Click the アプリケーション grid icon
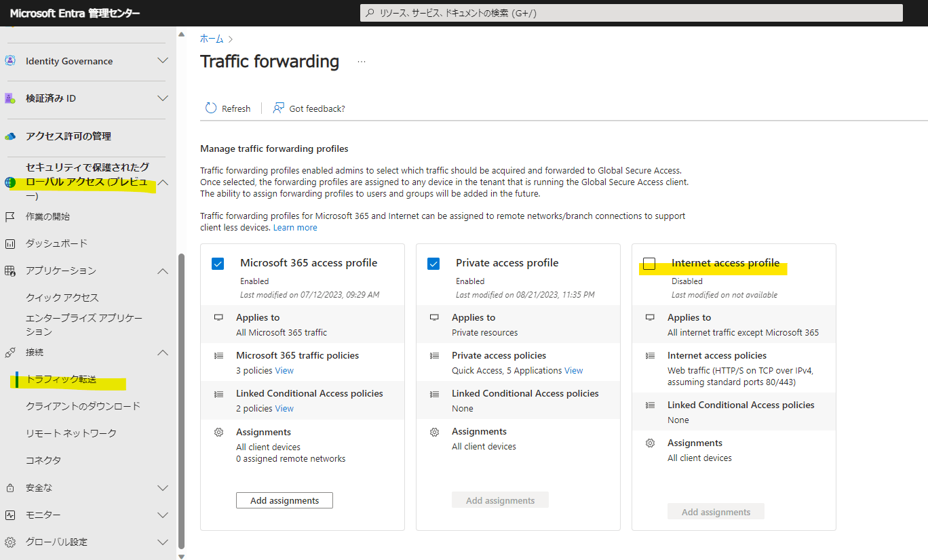Screen dimensions: 928x560 pos(10,271)
